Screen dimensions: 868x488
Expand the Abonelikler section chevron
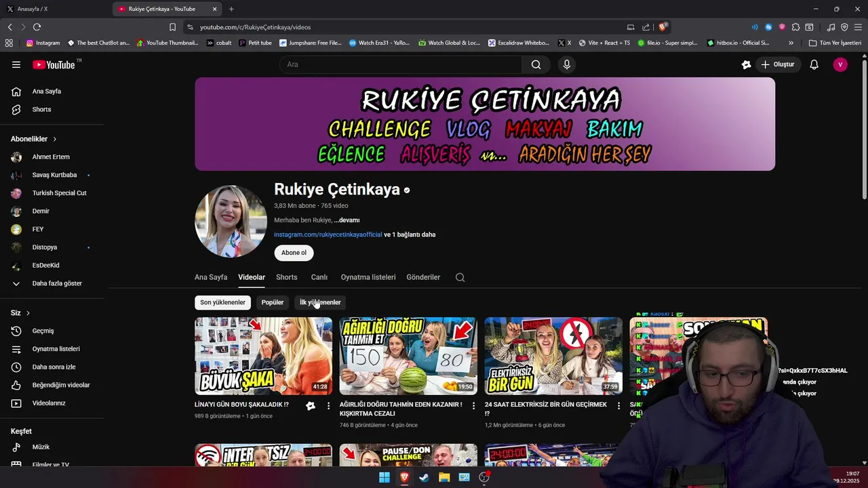coord(55,139)
